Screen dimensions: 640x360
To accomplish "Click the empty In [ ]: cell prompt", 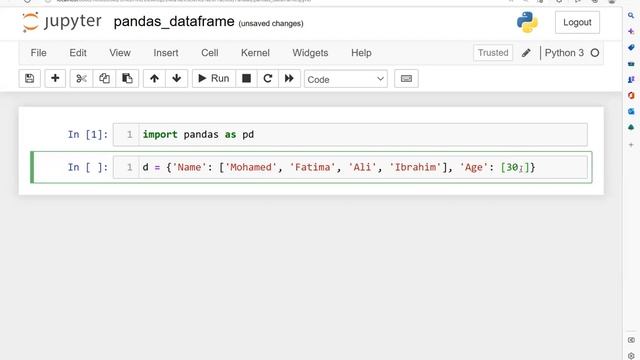I will [x=88, y=167].
